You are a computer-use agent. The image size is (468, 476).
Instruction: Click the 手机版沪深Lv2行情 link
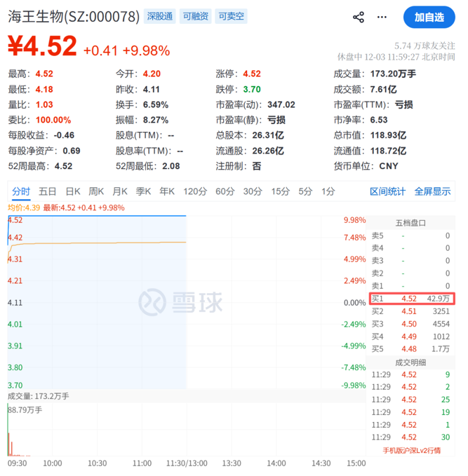tap(412, 449)
